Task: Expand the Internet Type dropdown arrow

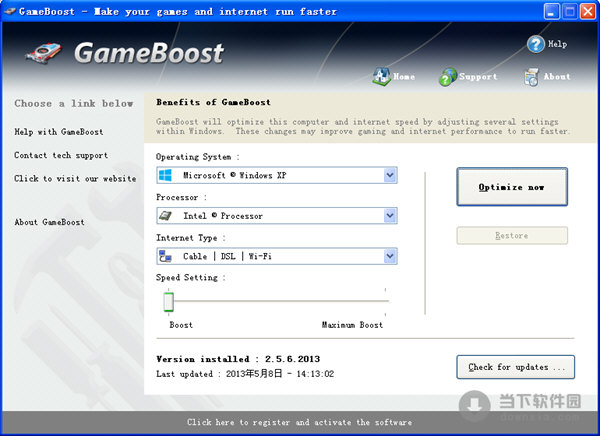Action: pos(390,256)
